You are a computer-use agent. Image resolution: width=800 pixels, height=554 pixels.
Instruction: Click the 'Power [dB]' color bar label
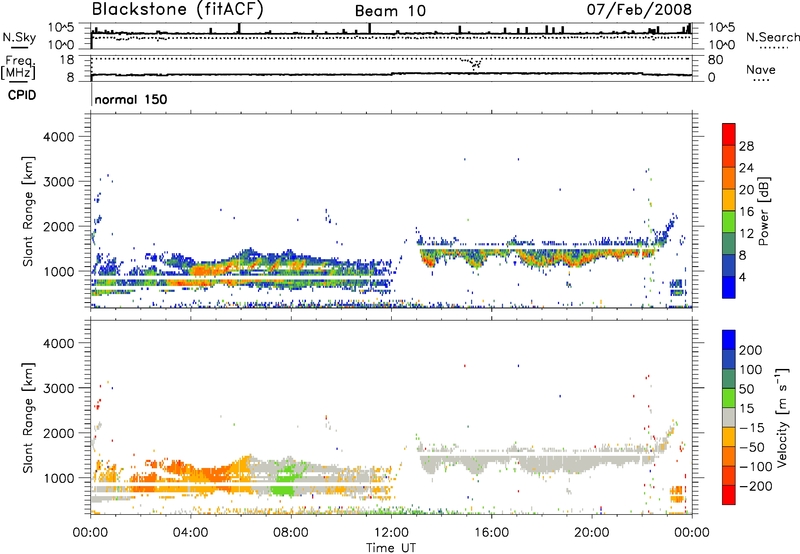point(764,211)
